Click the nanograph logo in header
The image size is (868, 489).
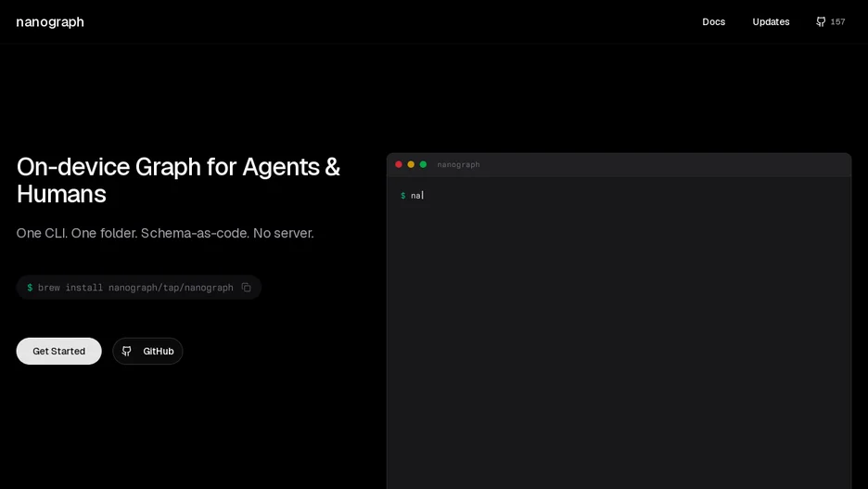(x=50, y=22)
